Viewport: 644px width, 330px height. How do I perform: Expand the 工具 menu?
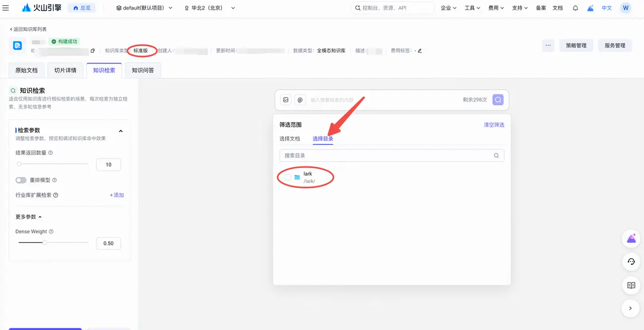(472, 8)
